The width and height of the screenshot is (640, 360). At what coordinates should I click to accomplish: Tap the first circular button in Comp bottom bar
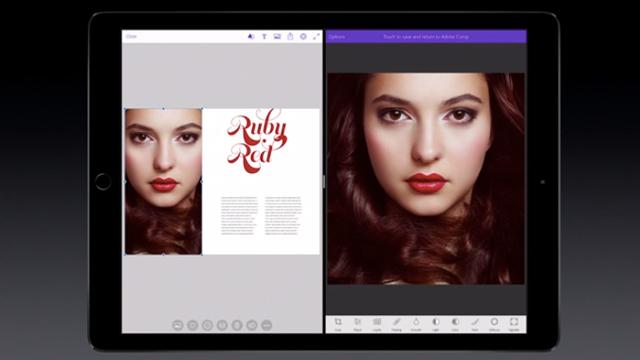[178, 325]
